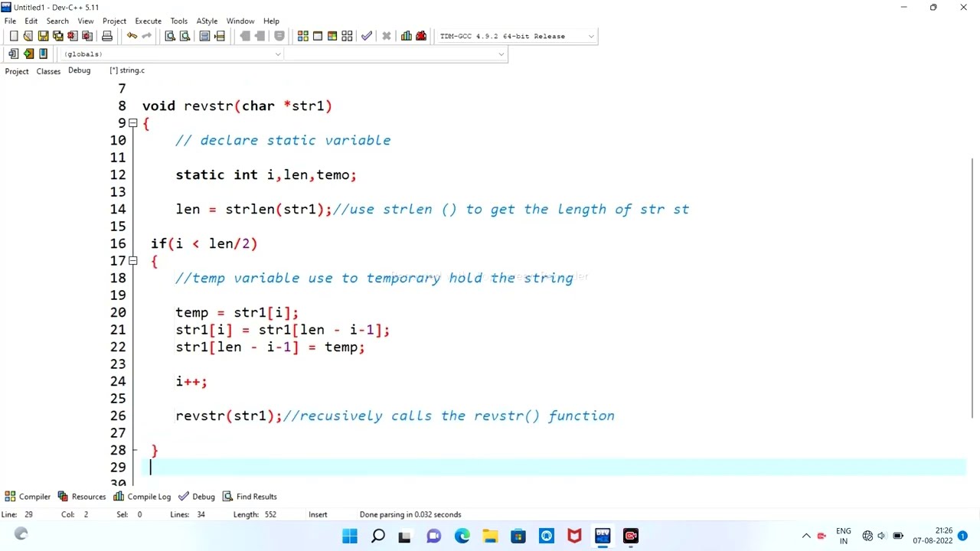Select the [*] string.c editor tab

pyautogui.click(x=127, y=70)
